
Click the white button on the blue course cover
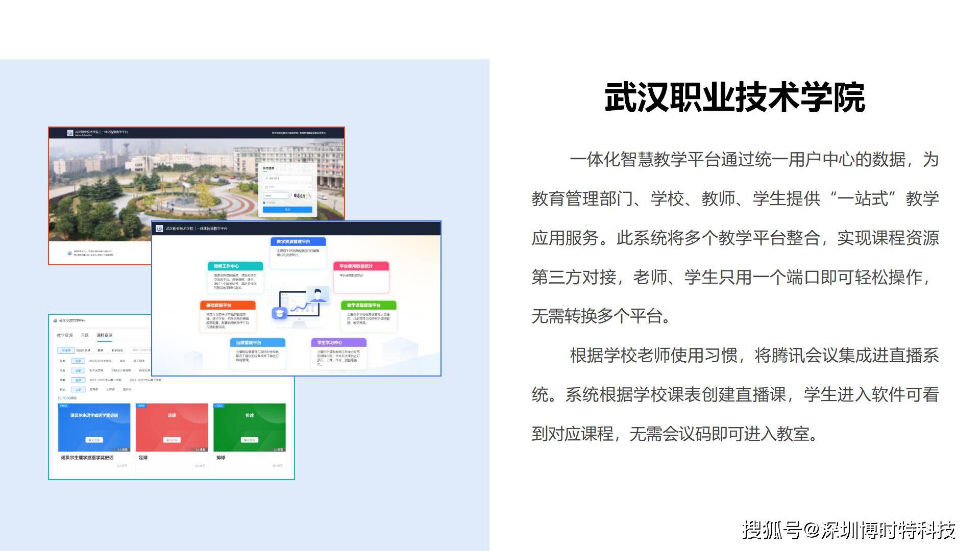click(94, 440)
